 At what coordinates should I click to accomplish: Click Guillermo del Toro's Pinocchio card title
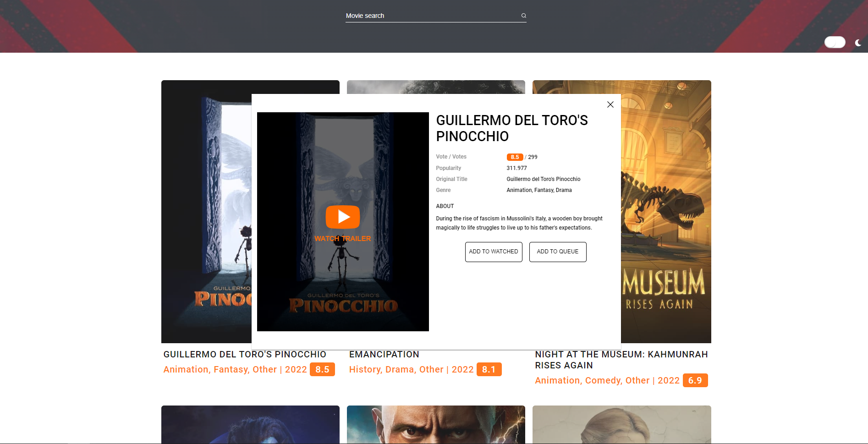tap(245, 355)
